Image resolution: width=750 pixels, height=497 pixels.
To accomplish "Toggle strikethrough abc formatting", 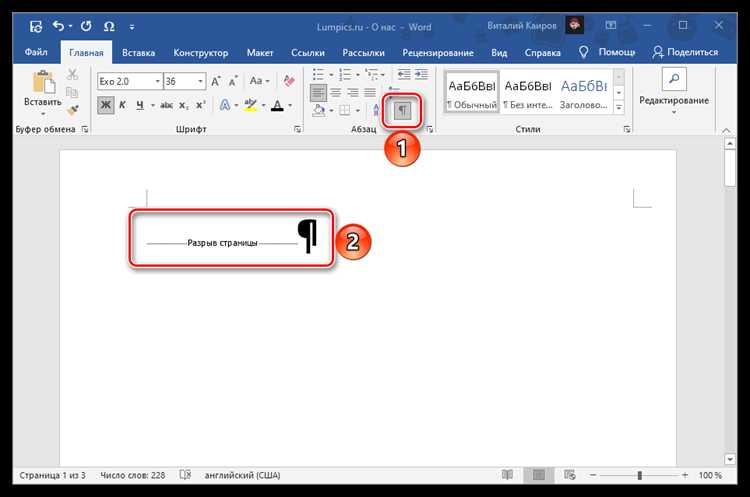I will pos(166,105).
